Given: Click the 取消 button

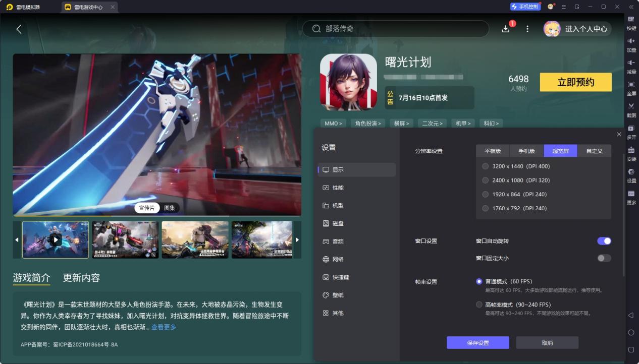Looking at the screenshot, I should [x=547, y=343].
